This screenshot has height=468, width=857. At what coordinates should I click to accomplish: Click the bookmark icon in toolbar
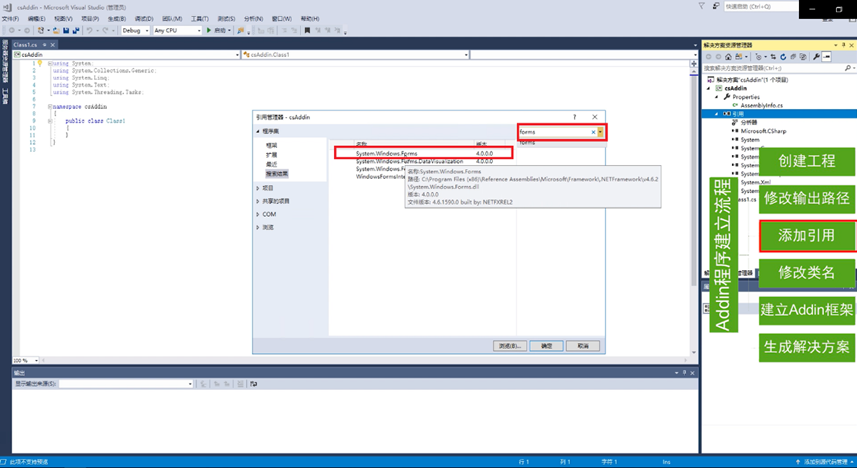click(x=307, y=31)
